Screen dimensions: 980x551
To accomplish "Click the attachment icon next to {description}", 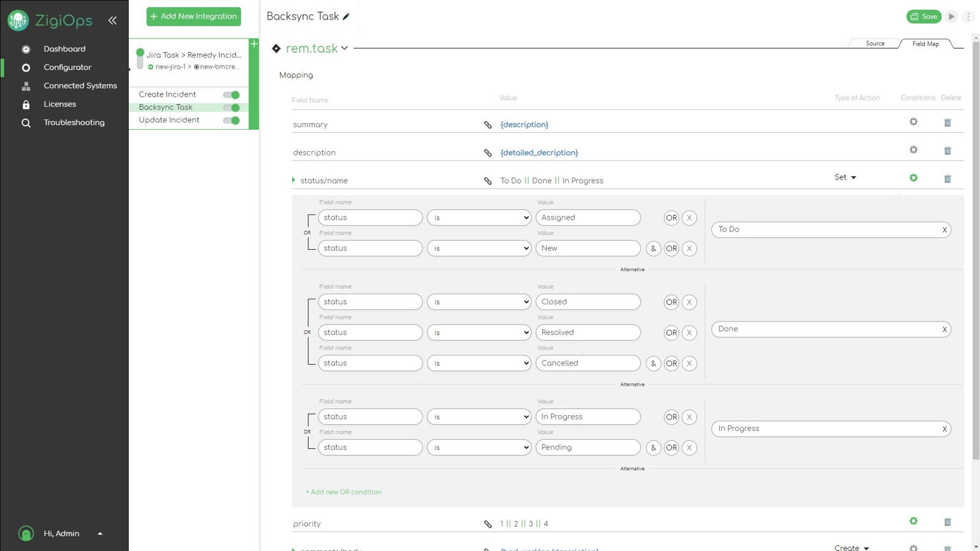I will (488, 124).
